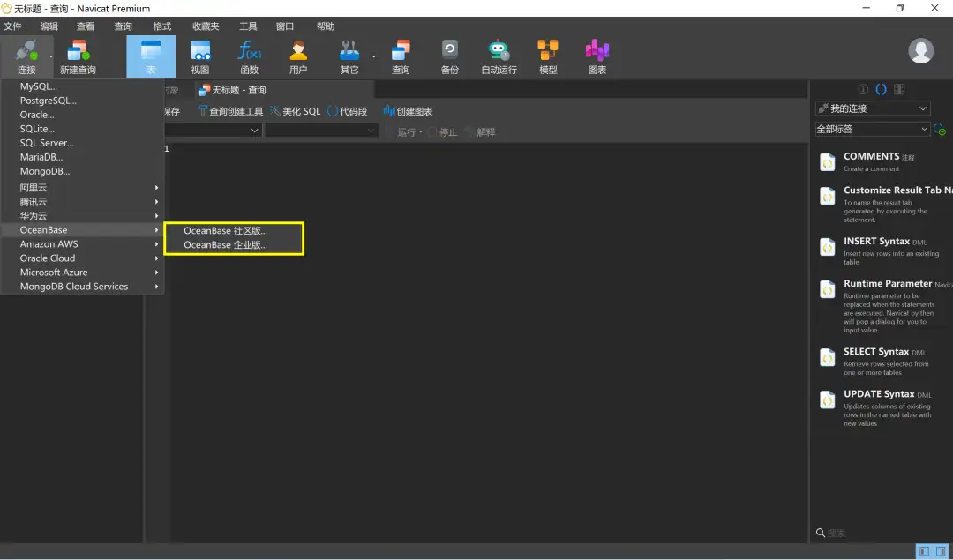The height and width of the screenshot is (560, 953).
Task: Open the dropdown arrow beside 其它 icon
Action: 374,56
